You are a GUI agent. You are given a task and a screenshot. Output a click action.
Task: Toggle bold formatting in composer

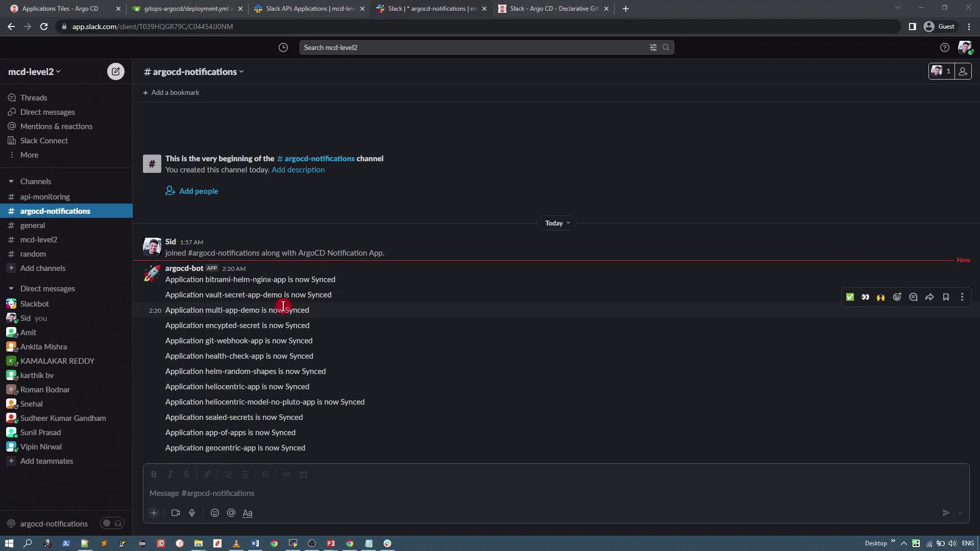point(154,474)
